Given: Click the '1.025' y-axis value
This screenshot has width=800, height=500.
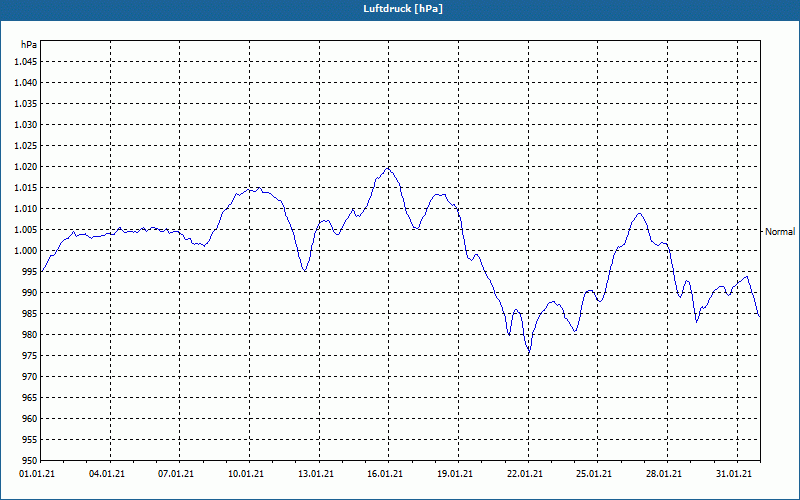Looking at the screenshot, I should point(26,145).
